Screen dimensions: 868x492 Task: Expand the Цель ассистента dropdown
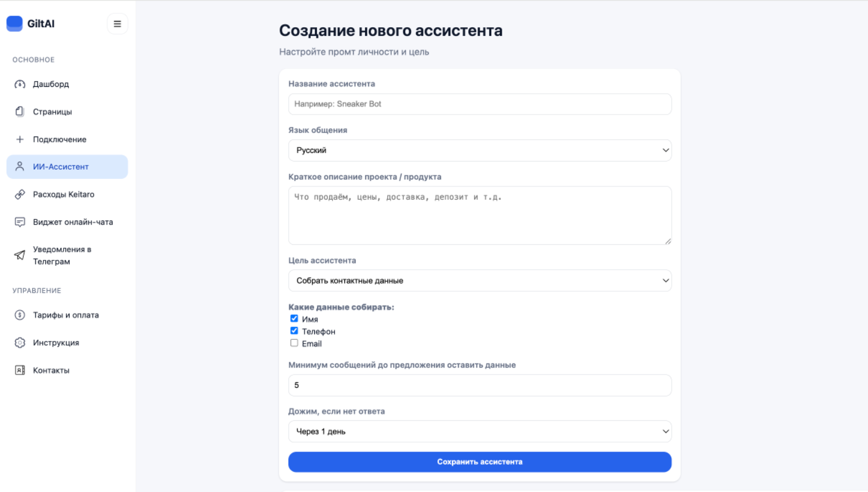click(480, 281)
